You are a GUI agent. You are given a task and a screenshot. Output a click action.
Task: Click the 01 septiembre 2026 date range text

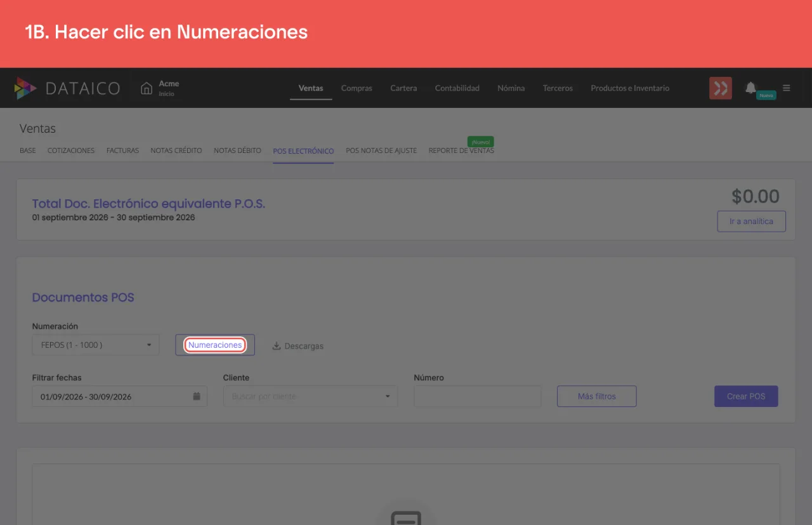114,217
